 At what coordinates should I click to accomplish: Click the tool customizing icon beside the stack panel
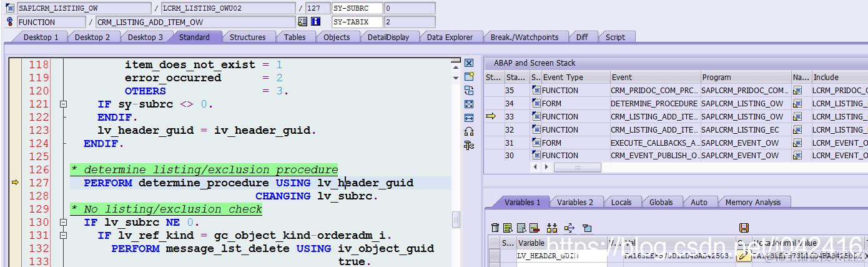pyautogui.click(x=469, y=145)
